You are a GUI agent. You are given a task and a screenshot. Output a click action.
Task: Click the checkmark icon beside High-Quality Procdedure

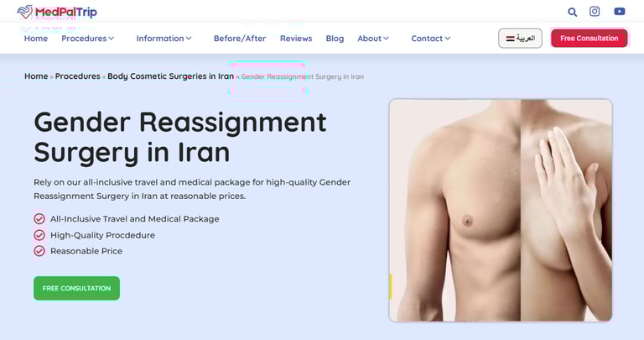pos(39,235)
